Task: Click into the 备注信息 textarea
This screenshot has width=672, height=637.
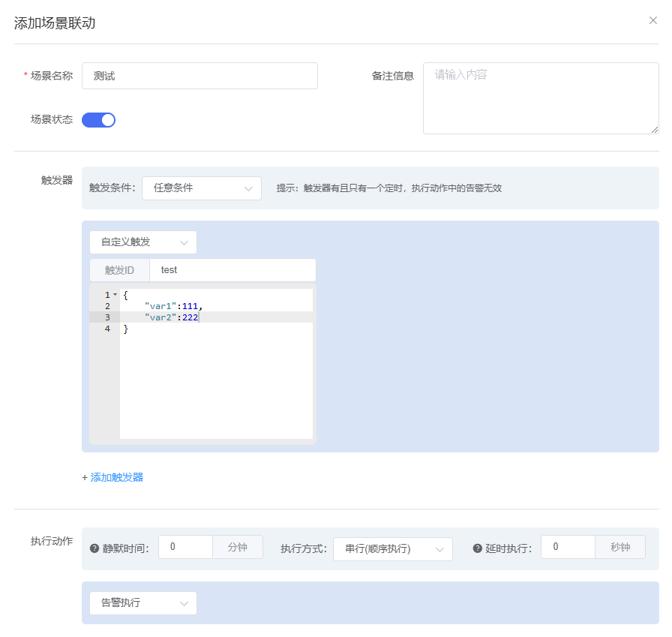Action: tap(541, 98)
